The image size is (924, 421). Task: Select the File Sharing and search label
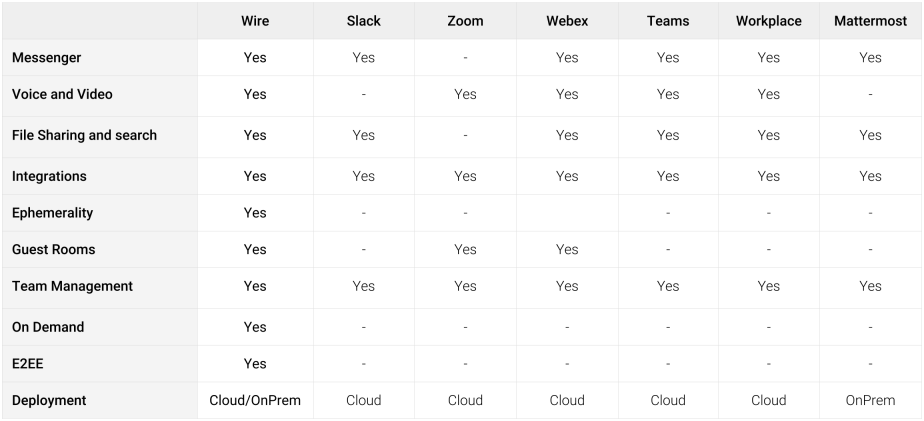click(84, 135)
